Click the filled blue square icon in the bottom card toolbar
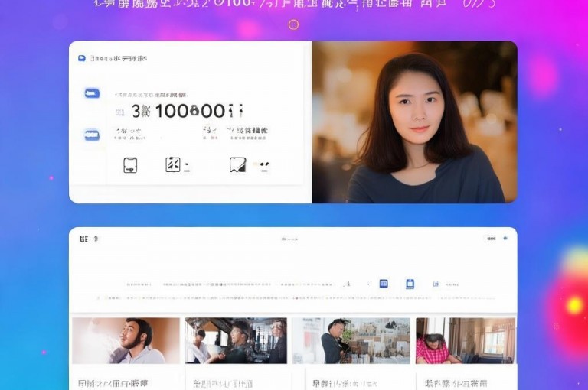This screenshot has width=588, height=390. [384, 284]
